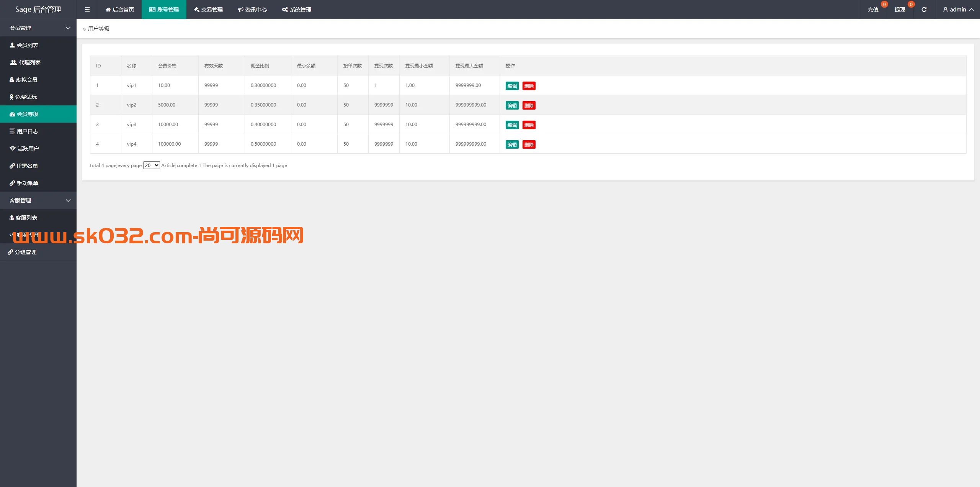Image resolution: width=980 pixels, height=487 pixels.
Task: Open 代理列表 sidebar item
Action: pos(29,62)
